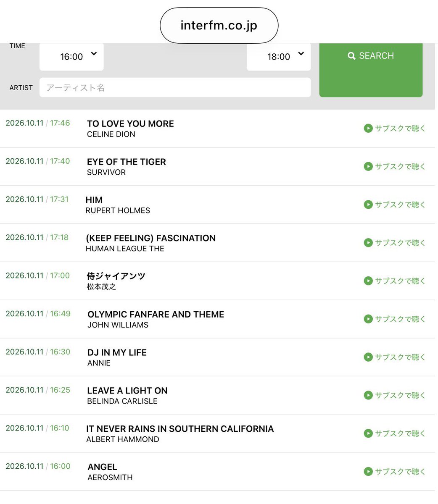Click play icon for TO LOVE YOU MORE

pos(368,128)
